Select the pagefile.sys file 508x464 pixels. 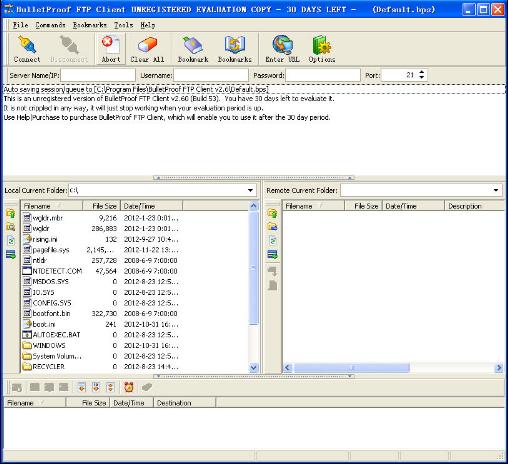click(x=51, y=250)
